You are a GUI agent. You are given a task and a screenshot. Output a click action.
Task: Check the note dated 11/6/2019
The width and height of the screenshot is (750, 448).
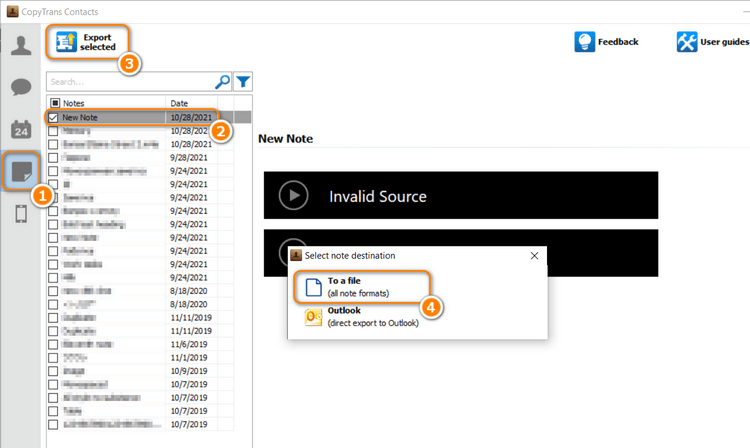click(53, 344)
